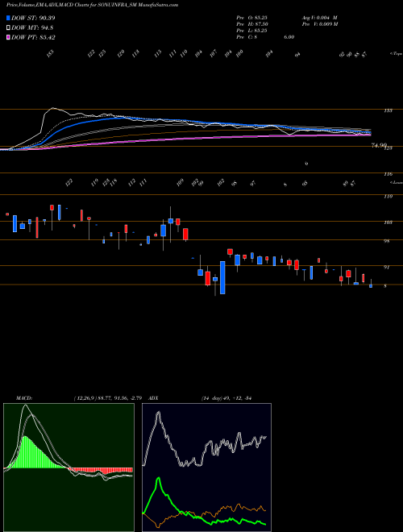This screenshot has width=403, height=532.
Task: Select the 'DOW ST: 90.39' legend text
Action: [33, 18]
